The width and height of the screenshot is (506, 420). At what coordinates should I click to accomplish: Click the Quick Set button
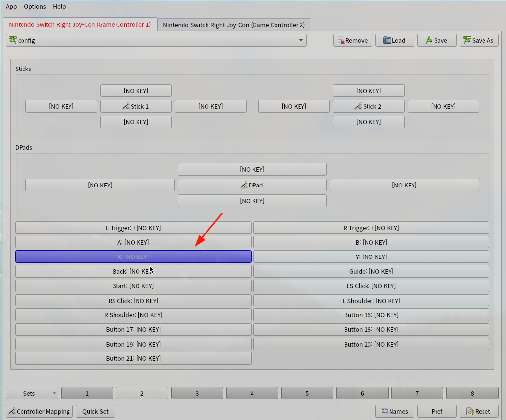(x=95, y=411)
